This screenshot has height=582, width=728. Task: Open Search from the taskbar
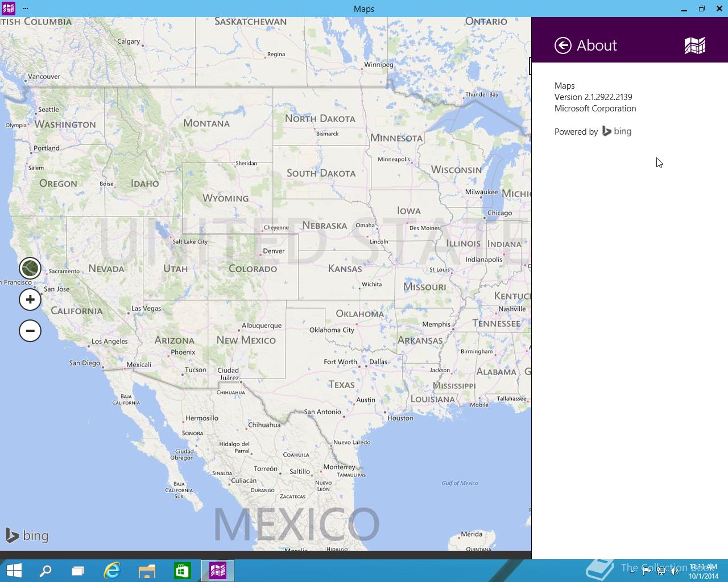(x=45, y=571)
